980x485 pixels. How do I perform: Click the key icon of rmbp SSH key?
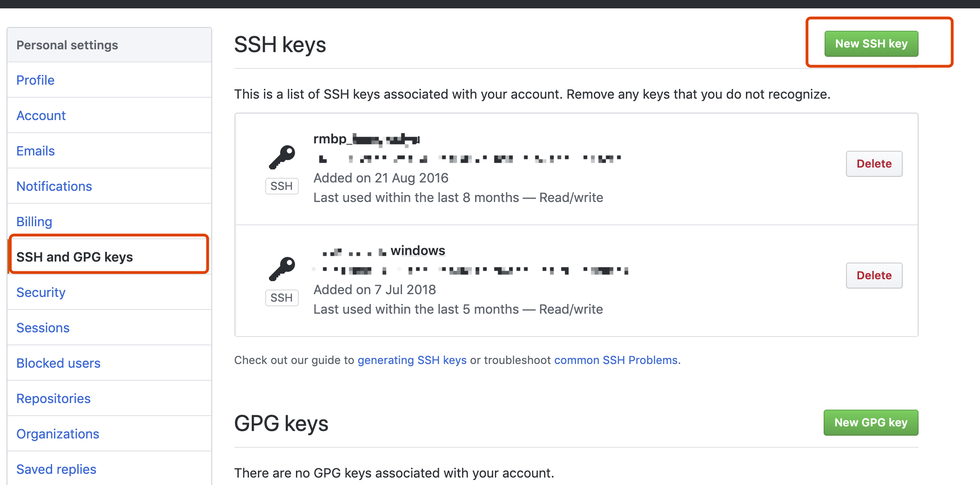[x=282, y=157]
